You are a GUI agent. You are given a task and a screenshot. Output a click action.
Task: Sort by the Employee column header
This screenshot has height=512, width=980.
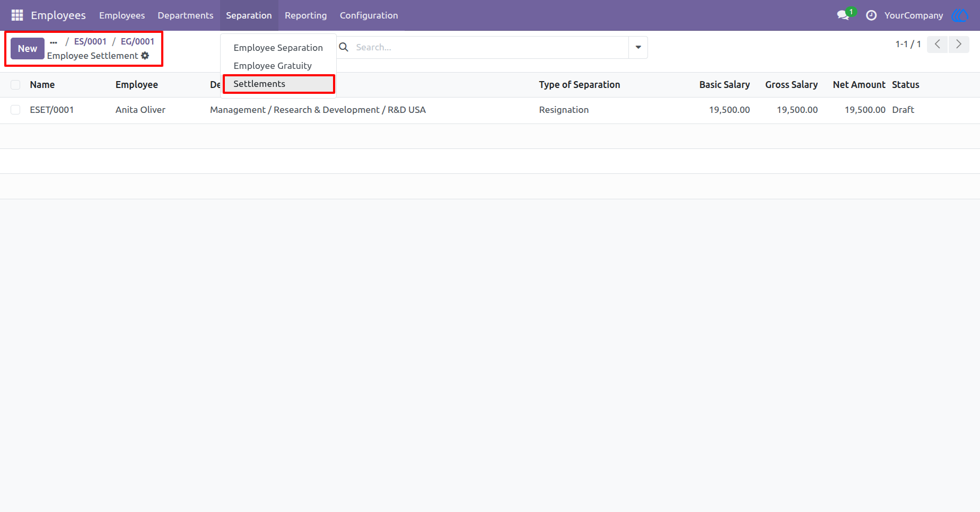click(x=137, y=85)
